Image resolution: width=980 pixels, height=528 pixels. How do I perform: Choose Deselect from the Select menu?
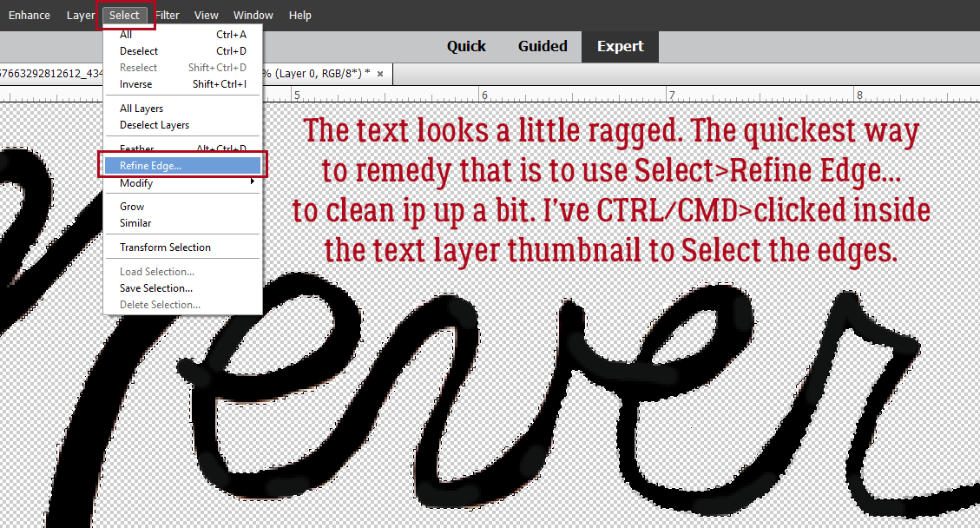(182, 50)
